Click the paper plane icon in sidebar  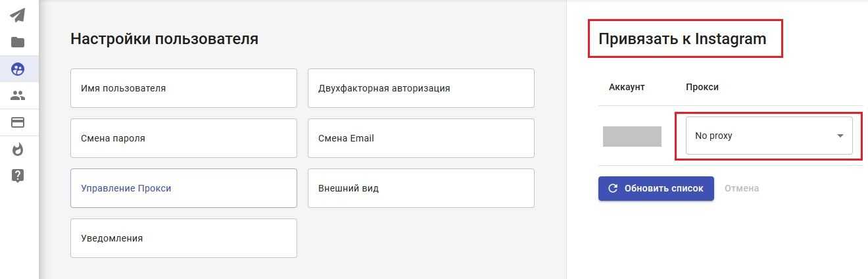point(18,15)
